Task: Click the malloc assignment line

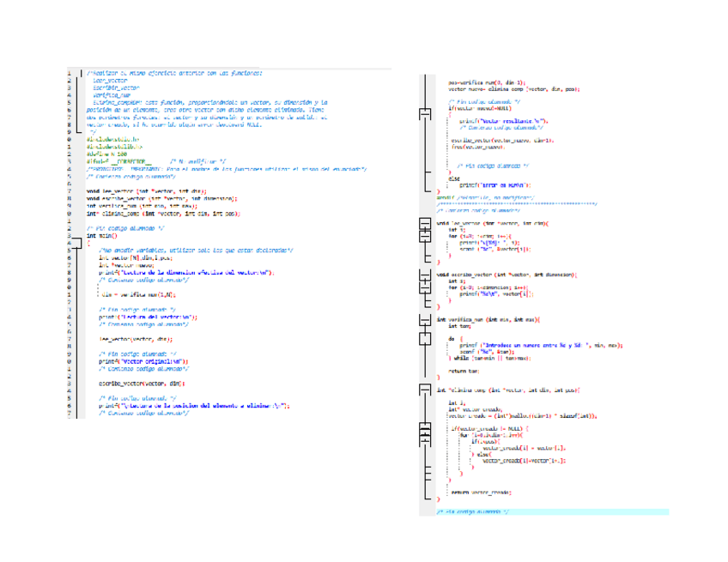Action: 520,415
